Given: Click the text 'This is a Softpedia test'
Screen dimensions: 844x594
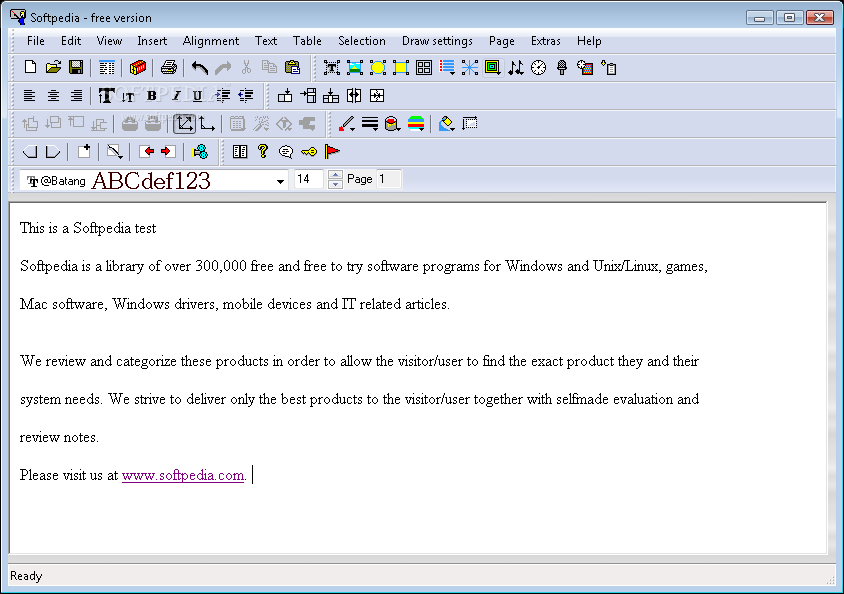Looking at the screenshot, I should (88, 228).
